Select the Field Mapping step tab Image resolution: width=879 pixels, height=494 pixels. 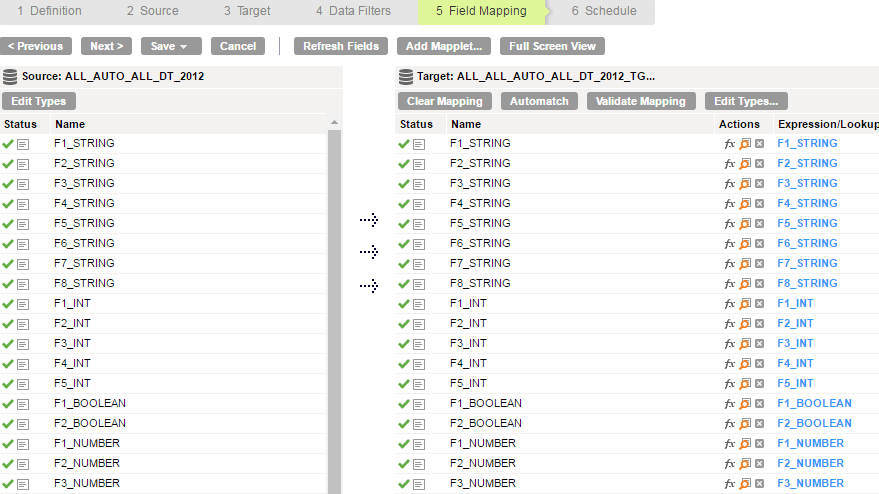[x=481, y=11]
